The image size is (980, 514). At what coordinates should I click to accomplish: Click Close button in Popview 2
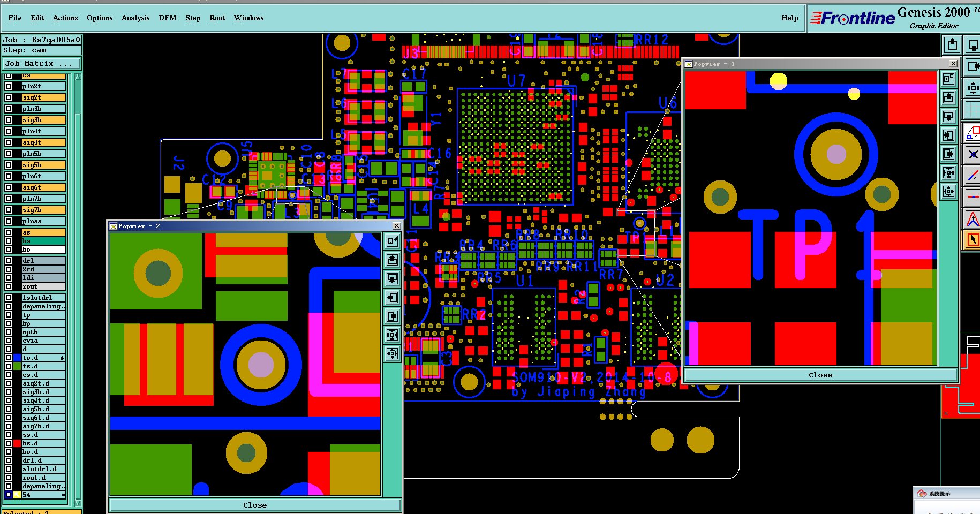tap(255, 505)
